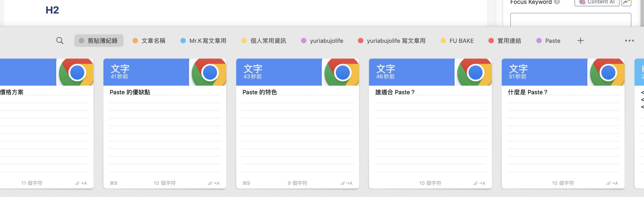644x197 pixels.
Task: Click the 11 個字符 count label
Action: [32, 183]
